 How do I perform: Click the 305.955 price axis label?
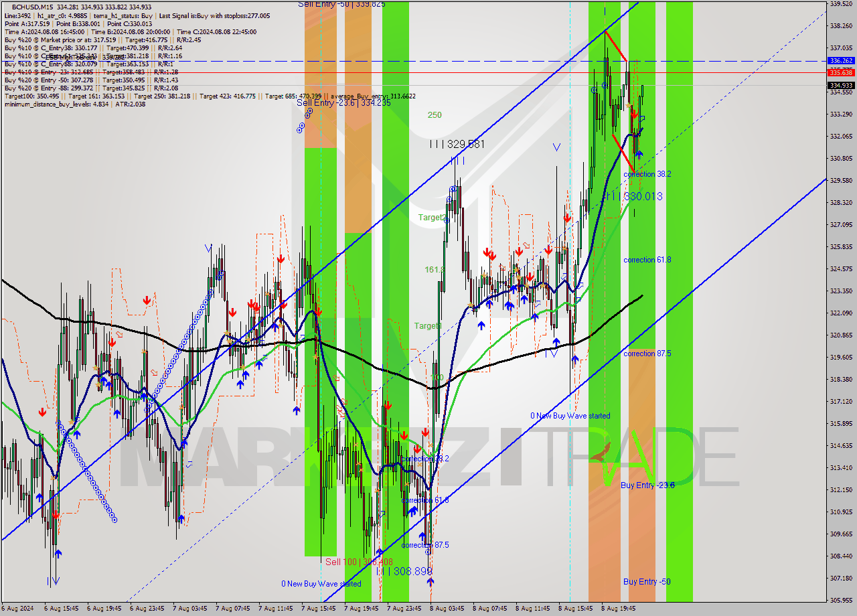coord(841,601)
